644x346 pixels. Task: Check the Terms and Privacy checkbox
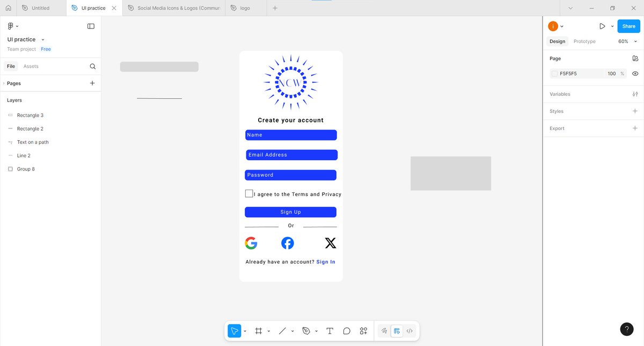[x=249, y=193]
